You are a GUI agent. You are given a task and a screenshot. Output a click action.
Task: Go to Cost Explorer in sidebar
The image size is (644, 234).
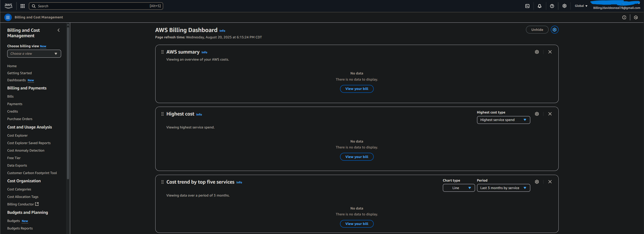[17, 135]
